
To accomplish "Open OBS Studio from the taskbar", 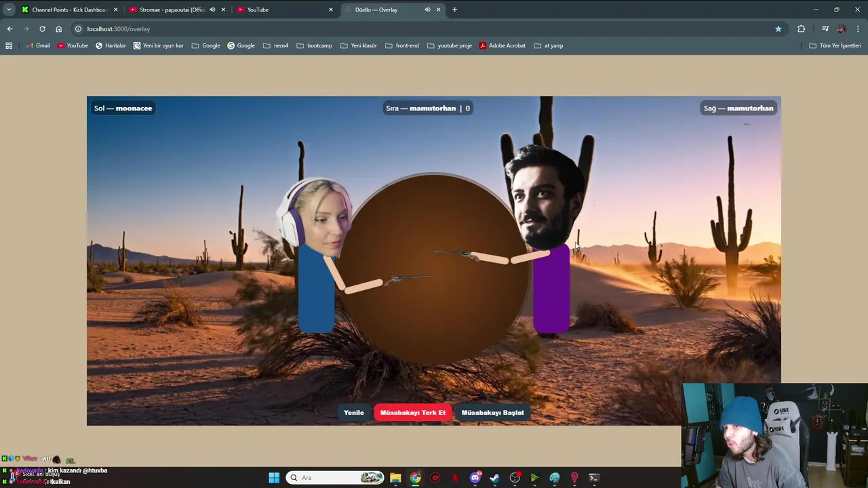I will (x=515, y=478).
